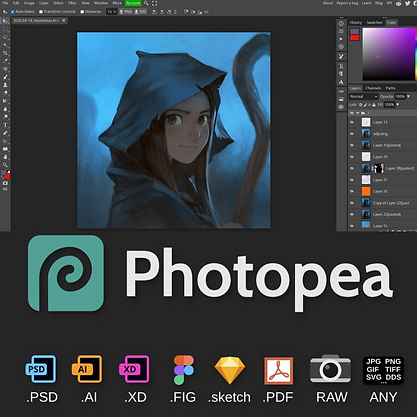Select the Gradient tool

click(5, 101)
